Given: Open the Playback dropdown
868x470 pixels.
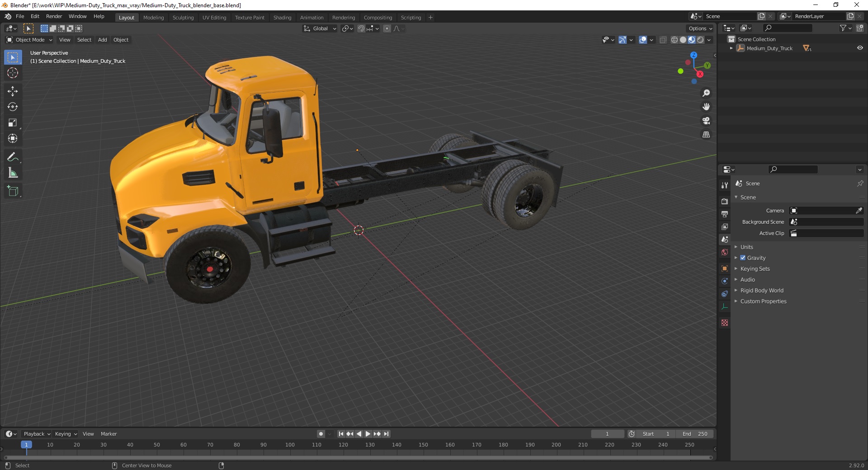Looking at the screenshot, I should click(x=37, y=434).
